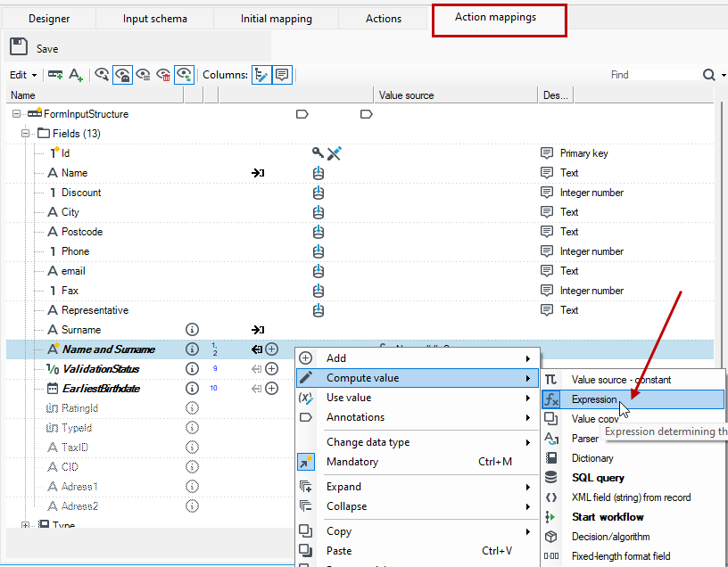Click into the Find search field
Image resolution: width=728 pixels, height=567 pixels.
coord(654,75)
